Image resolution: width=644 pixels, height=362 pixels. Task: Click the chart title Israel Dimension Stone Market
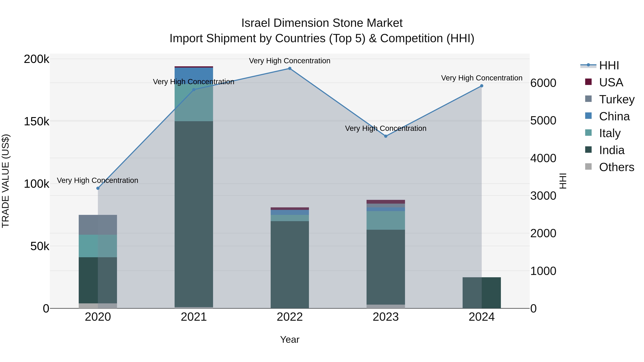322,23
